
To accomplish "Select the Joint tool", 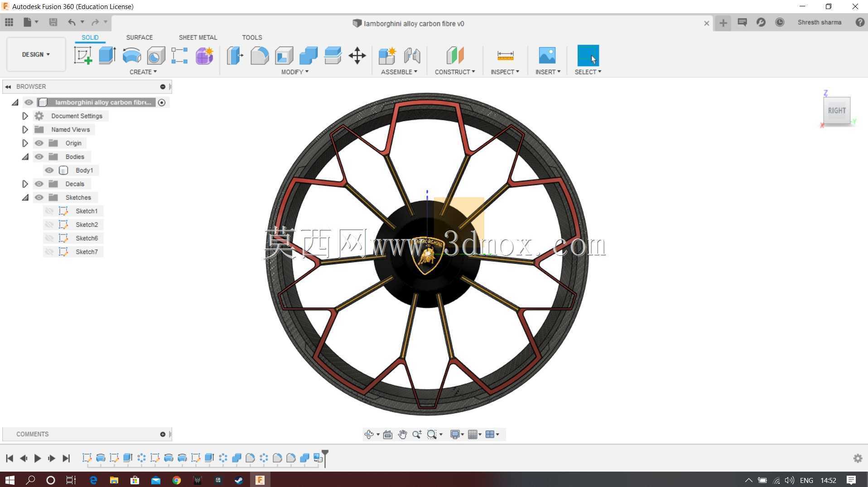I will (412, 56).
